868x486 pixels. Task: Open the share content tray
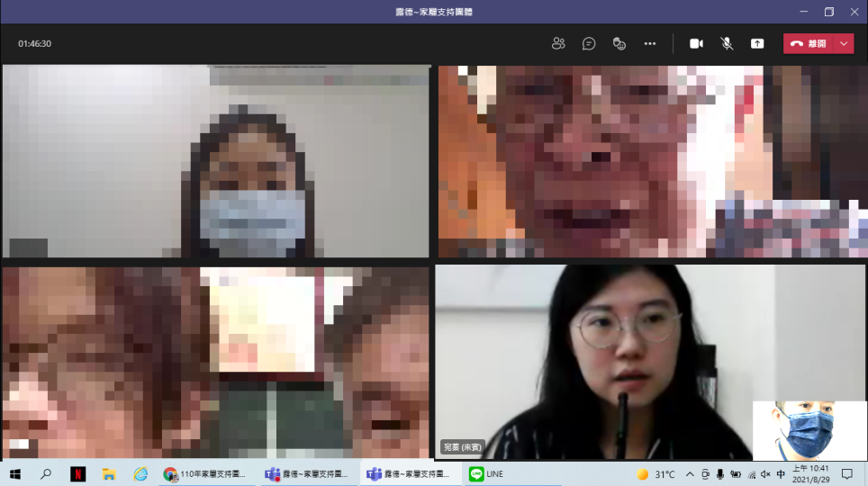(757, 43)
